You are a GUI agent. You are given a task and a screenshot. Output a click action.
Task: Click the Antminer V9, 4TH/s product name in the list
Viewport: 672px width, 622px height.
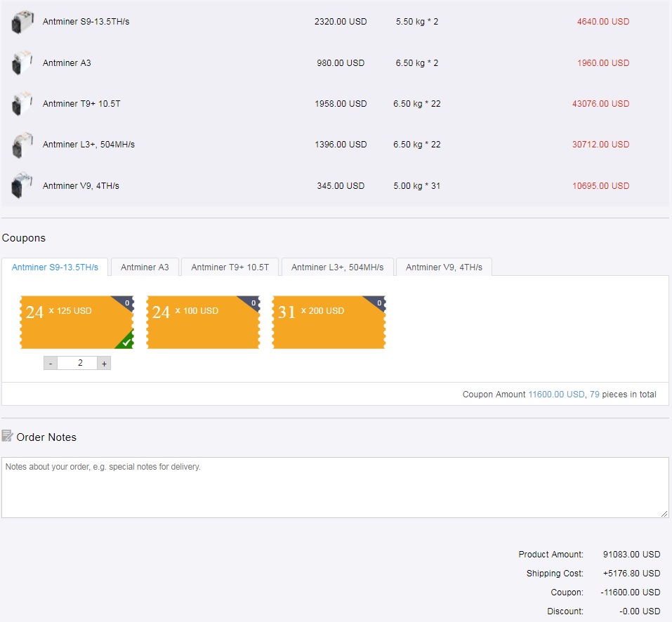81,186
